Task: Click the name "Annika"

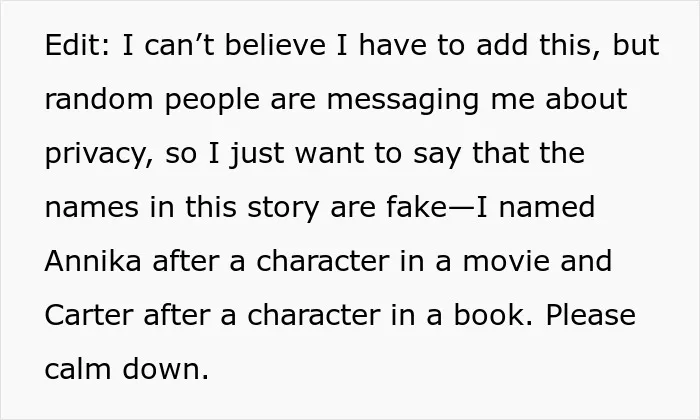Action: [x=93, y=261]
